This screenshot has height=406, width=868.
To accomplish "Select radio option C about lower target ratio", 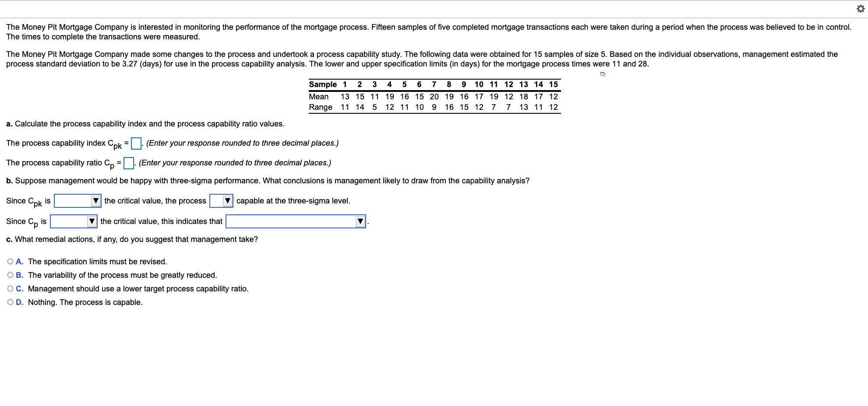I will coord(10,288).
